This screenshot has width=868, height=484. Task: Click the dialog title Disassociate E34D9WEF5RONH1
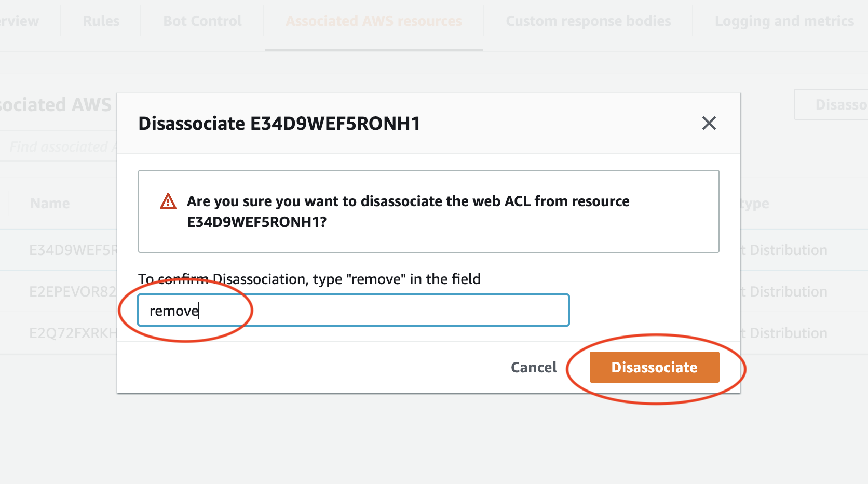279,124
